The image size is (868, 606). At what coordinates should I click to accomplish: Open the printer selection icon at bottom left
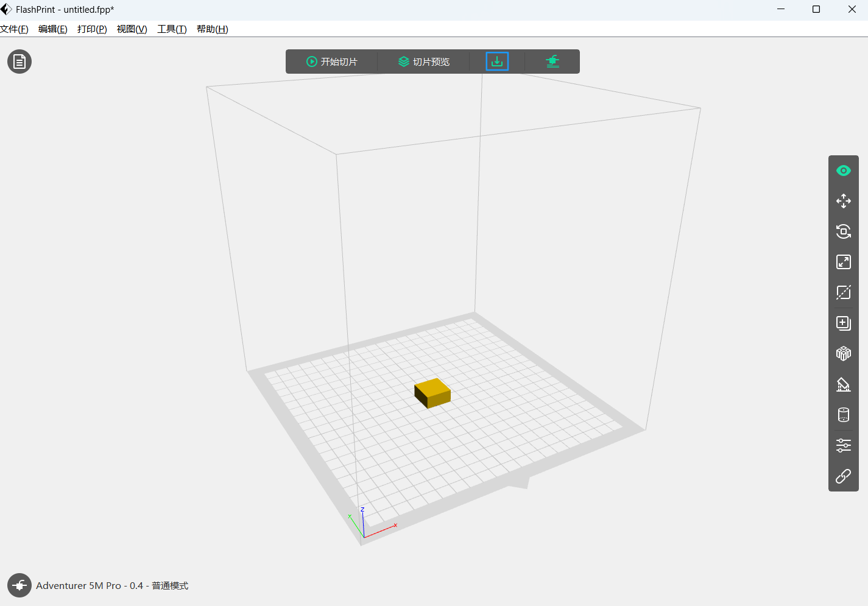[x=19, y=585]
